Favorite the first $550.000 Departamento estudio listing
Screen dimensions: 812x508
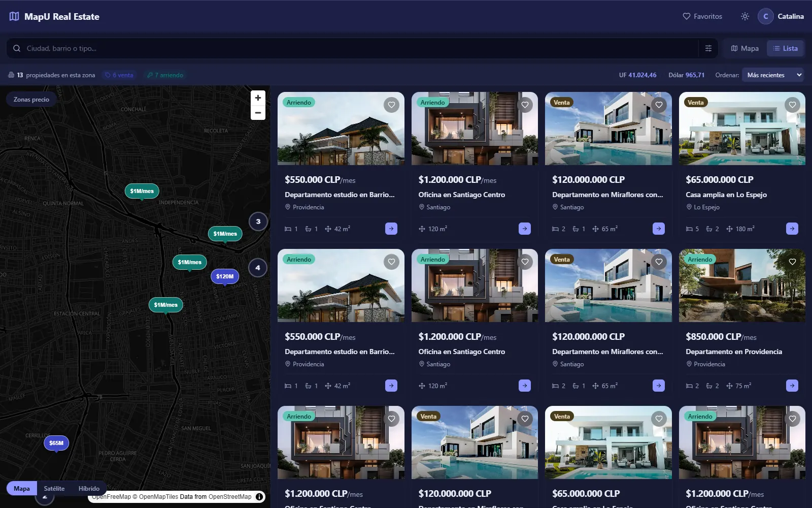coord(391,105)
